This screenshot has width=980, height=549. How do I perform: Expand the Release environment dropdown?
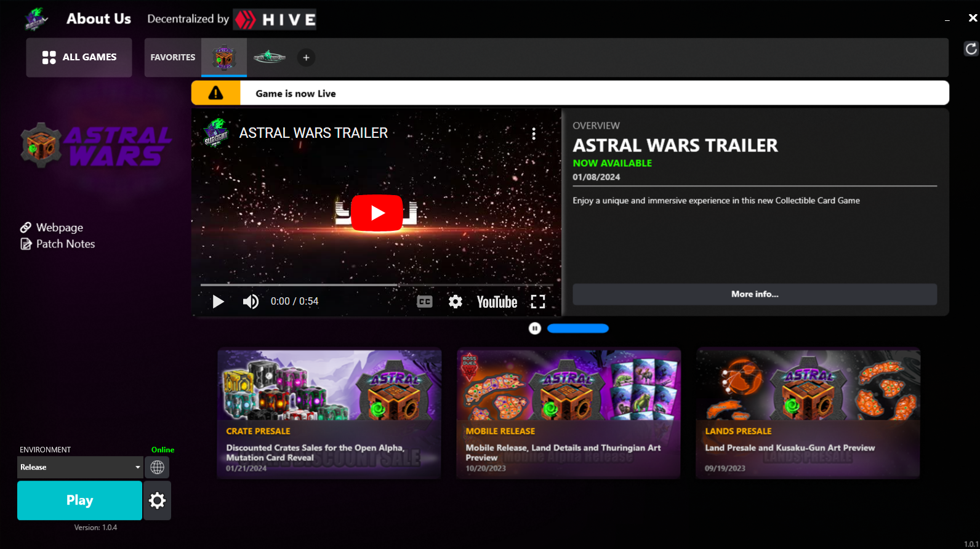[x=80, y=467]
